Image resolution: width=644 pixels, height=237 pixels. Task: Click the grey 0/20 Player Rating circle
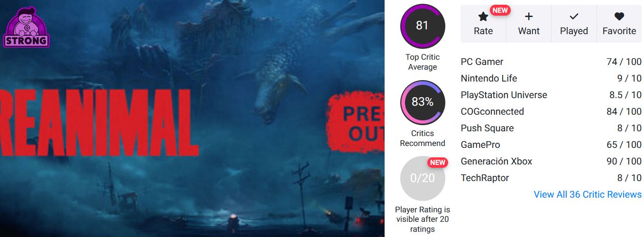pos(422,179)
